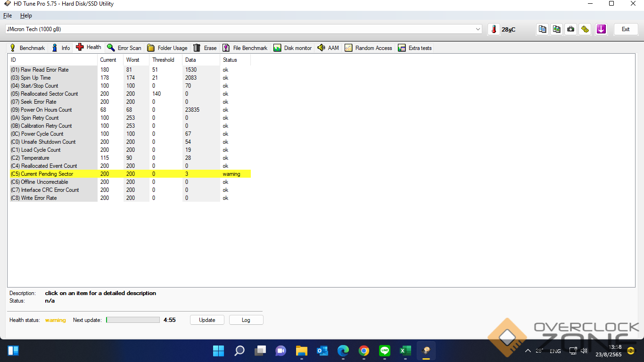Viewport: 644px width, 362px height.
Task: Select the Seek Error Rate attribute
Action: 129,102
